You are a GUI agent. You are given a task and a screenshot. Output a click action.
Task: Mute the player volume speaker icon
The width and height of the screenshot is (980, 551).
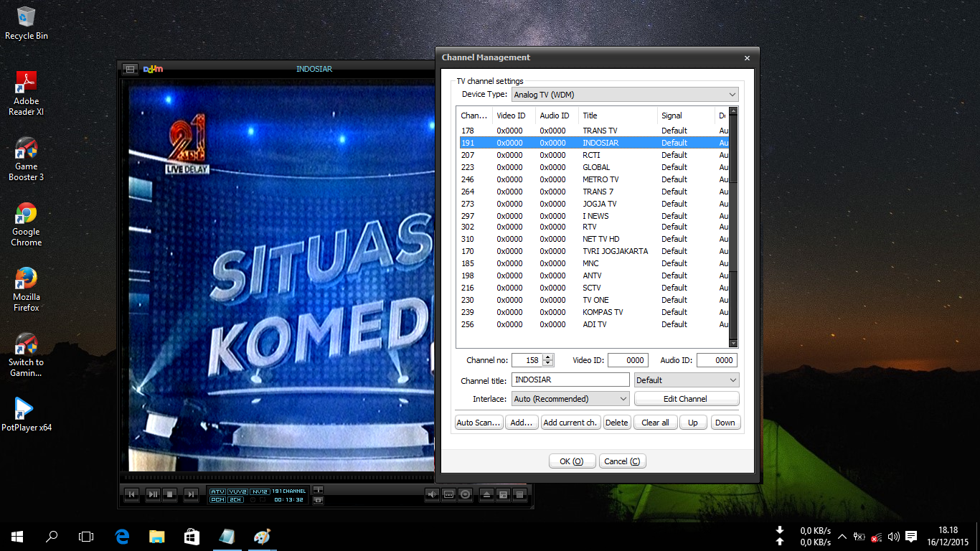(432, 494)
